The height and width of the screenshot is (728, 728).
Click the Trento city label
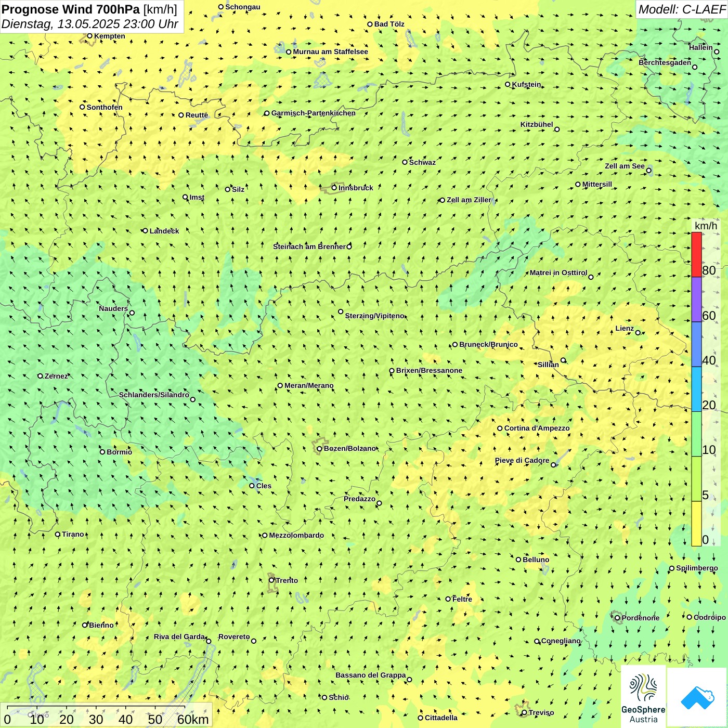[x=287, y=580]
